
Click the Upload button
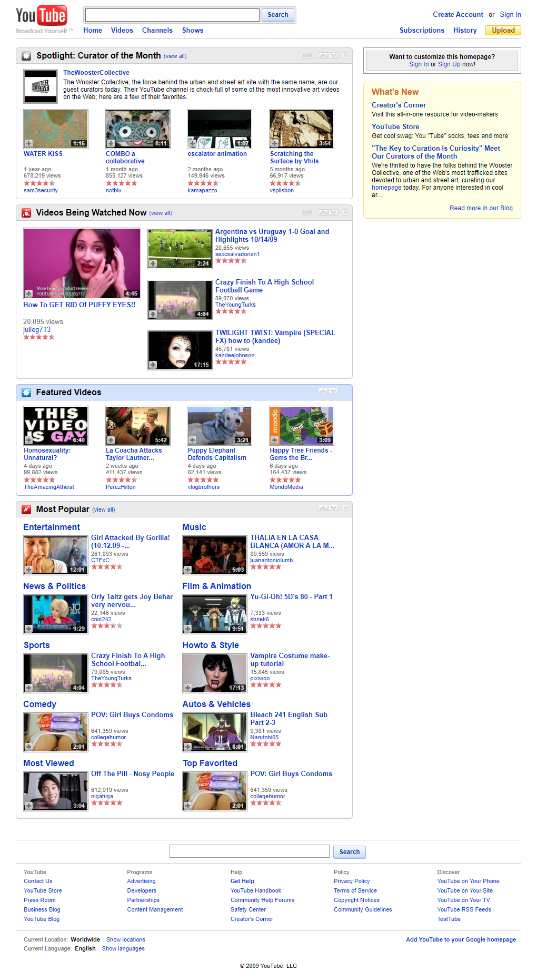click(x=503, y=31)
